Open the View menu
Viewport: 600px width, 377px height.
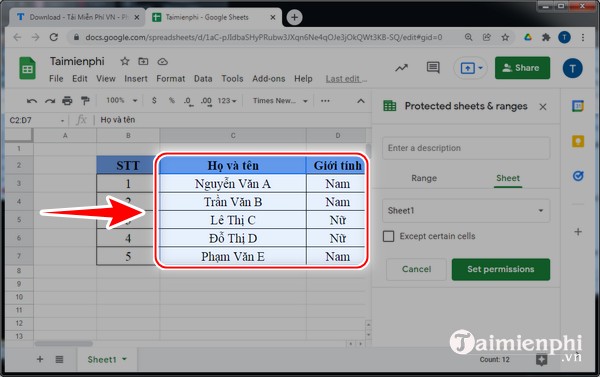106,79
